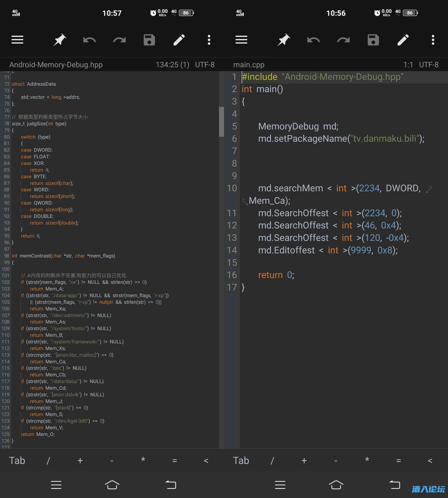Undo last edit in left editor
This screenshot has width=448, height=498.
click(89, 40)
